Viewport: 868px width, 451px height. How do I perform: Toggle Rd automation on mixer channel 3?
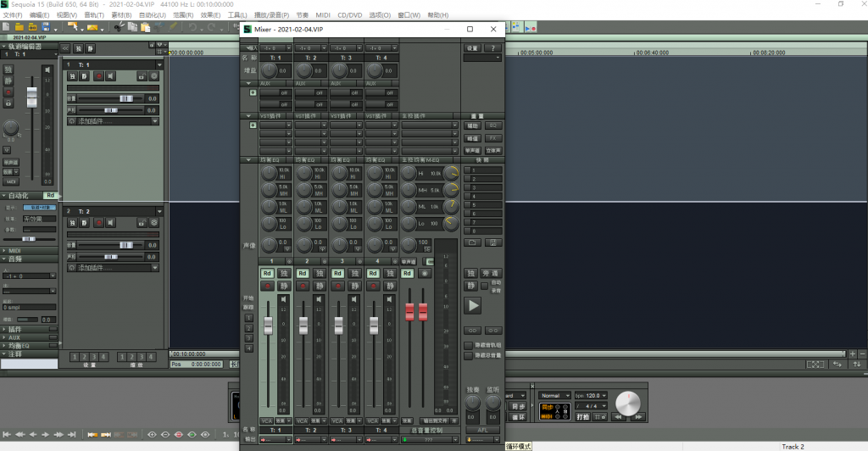337,273
